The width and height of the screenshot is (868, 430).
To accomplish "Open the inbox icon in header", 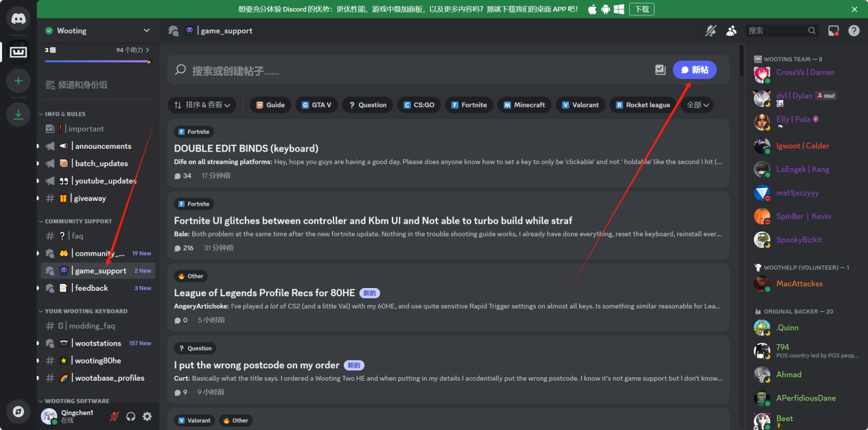I will coord(834,31).
